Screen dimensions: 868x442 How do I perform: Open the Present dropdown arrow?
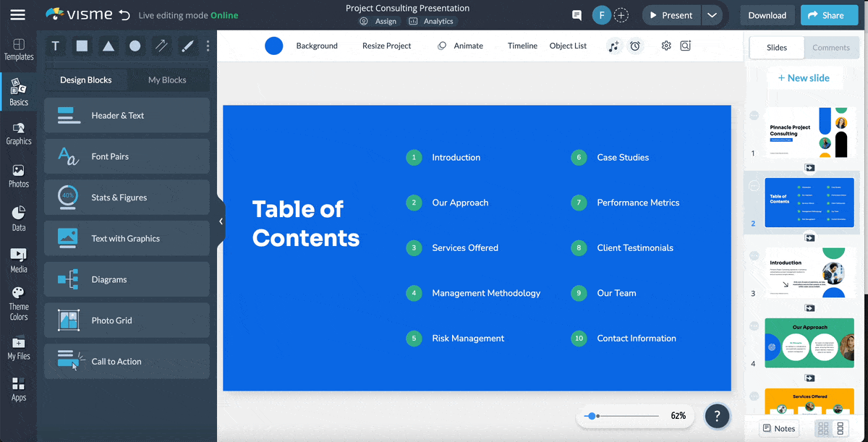click(710, 14)
